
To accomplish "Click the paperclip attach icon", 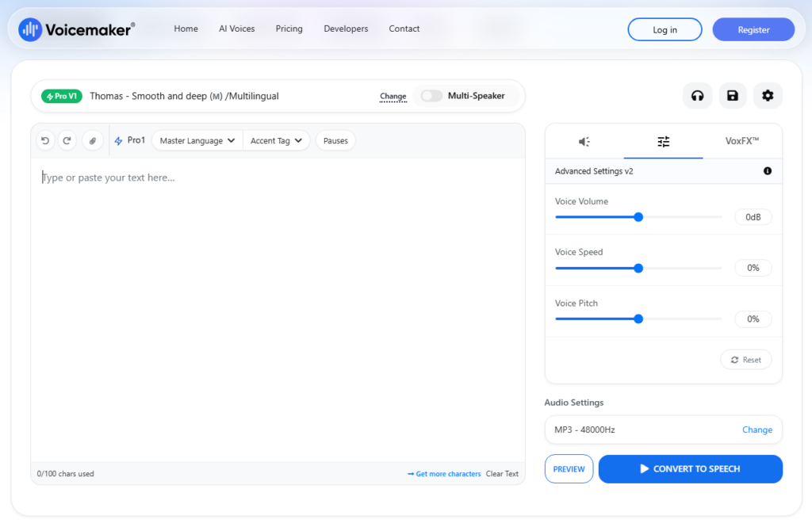I will (93, 141).
